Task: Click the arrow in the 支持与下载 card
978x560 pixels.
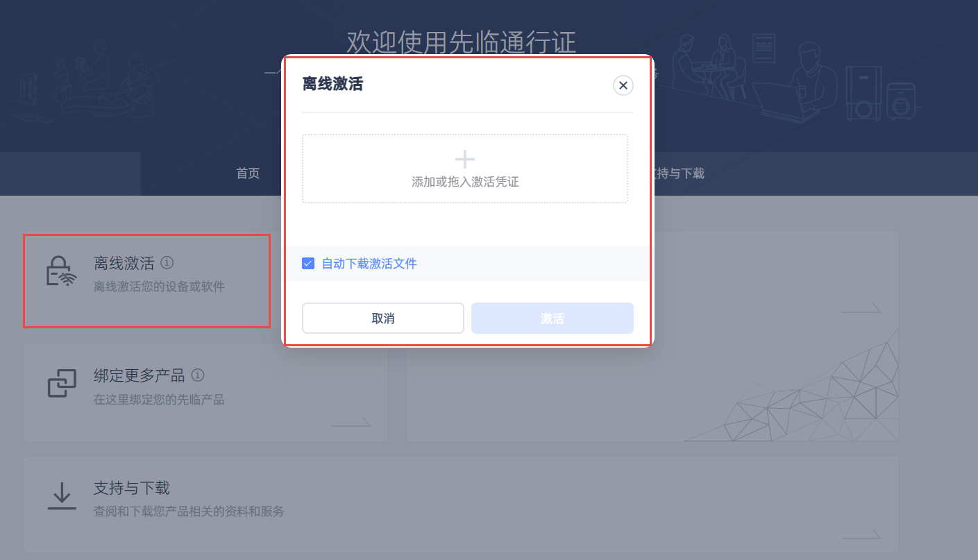Action: pos(861,535)
